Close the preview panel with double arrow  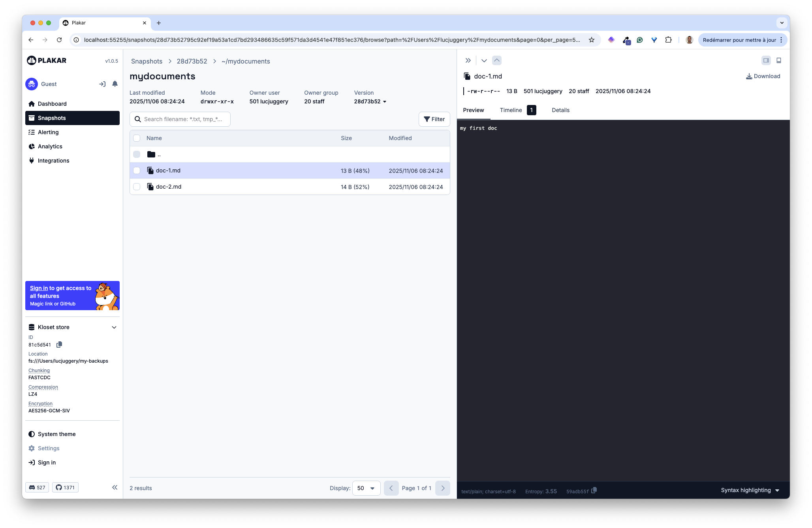point(468,60)
